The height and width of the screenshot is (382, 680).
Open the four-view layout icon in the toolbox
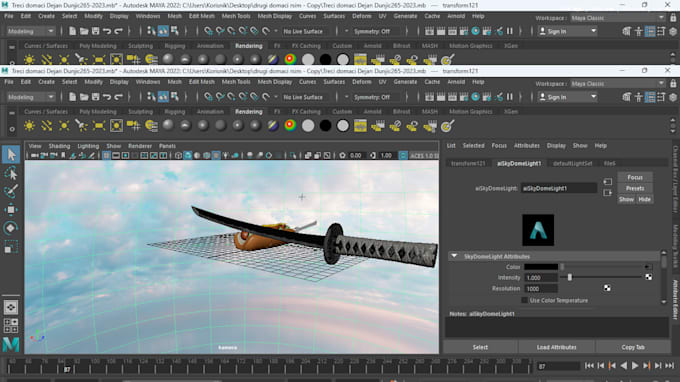tap(11, 326)
